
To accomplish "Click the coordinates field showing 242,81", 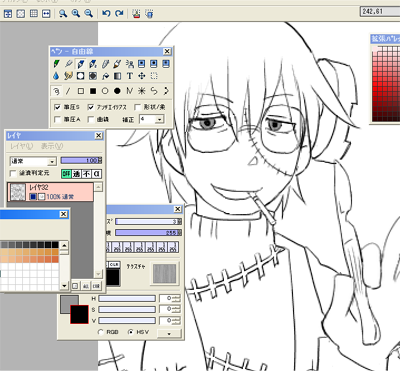I will (380, 11).
